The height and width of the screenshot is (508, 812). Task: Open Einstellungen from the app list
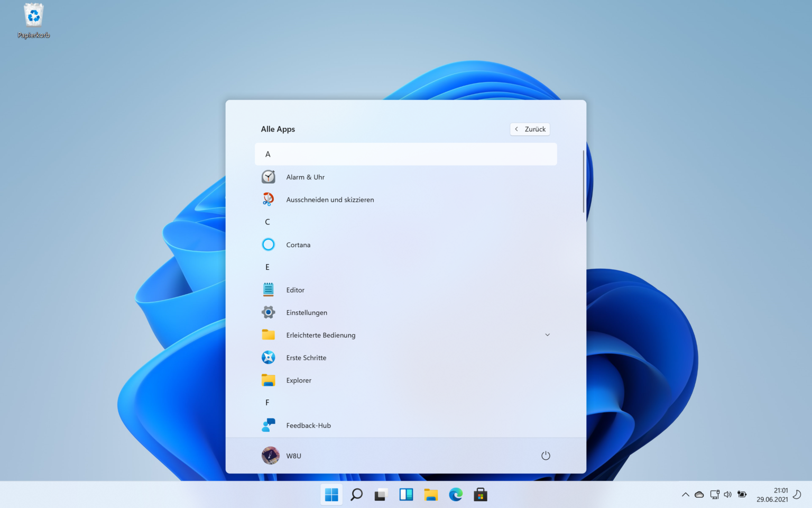coord(306,312)
